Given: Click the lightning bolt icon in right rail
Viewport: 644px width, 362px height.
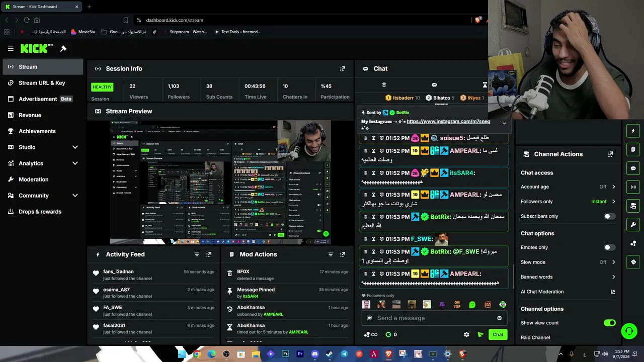Looking at the screenshot, I should (x=633, y=131).
